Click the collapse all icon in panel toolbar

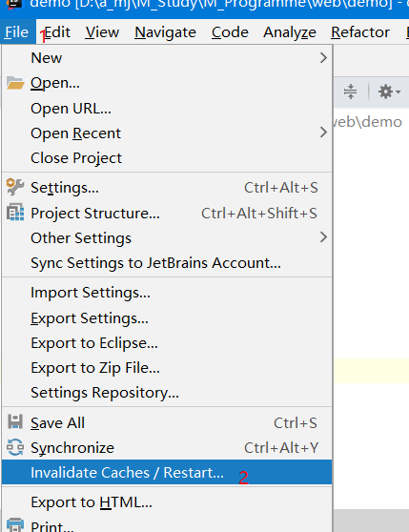tap(350, 92)
